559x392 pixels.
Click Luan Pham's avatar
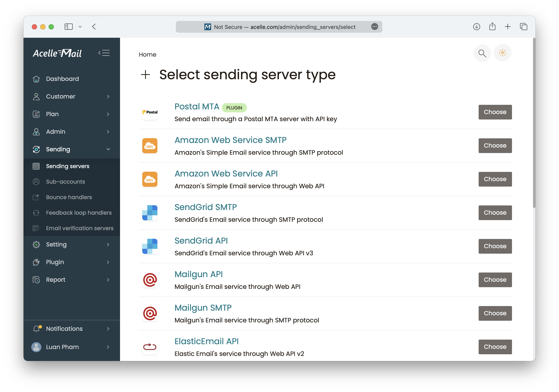(36, 347)
